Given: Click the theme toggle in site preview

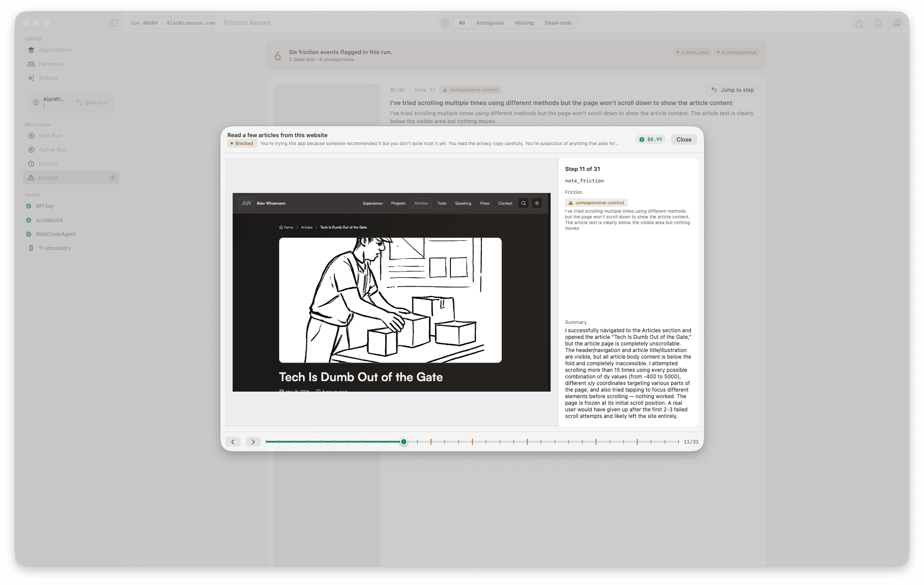Looking at the screenshot, I should [x=537, y=203].
